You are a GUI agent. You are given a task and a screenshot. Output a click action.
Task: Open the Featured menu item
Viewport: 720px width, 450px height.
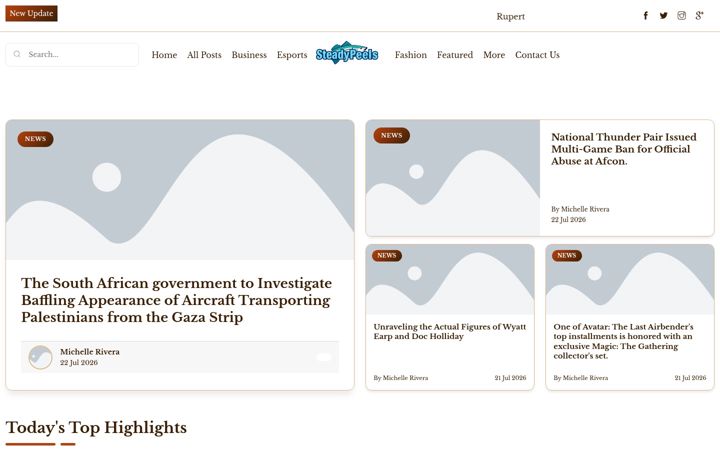pyautogui.click(x=455, y=55)
